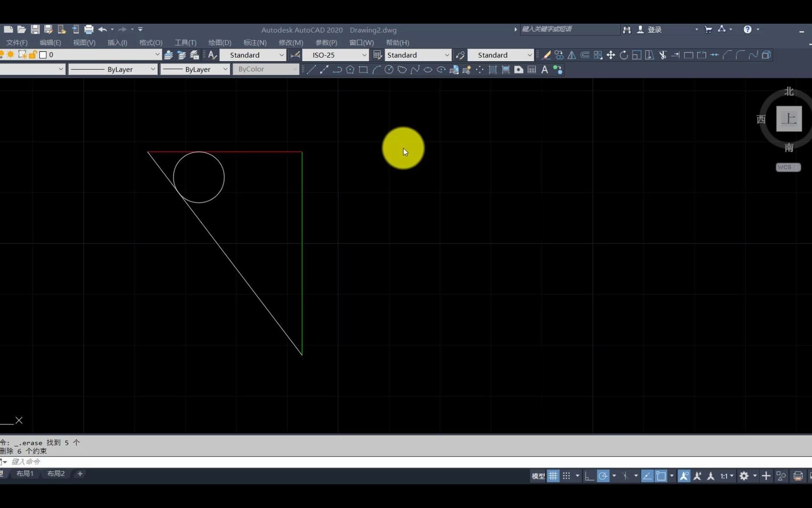Switch to the 布局2 layout tab

[x=56, y=474]
